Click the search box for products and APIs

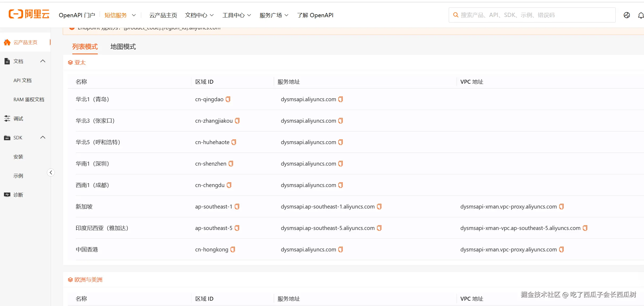532,15
